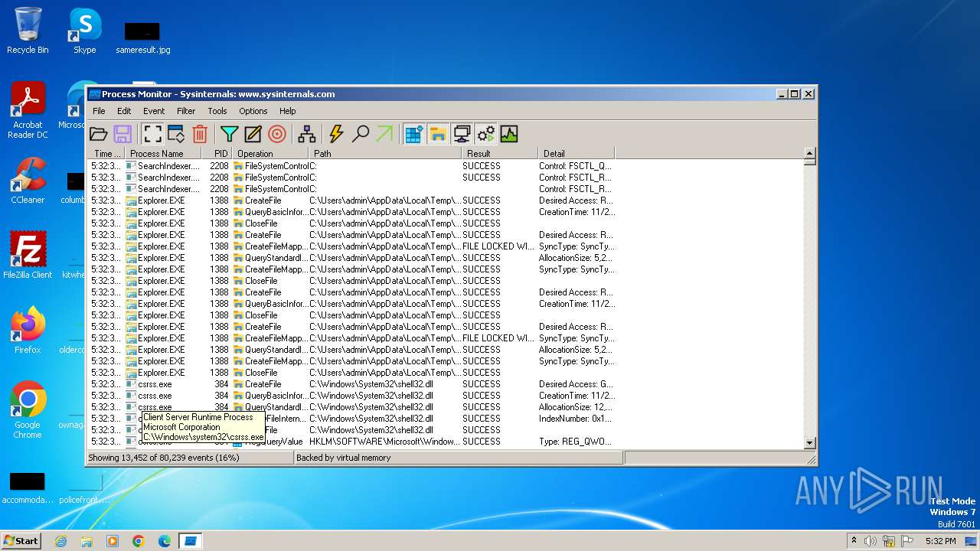The height and width of the screenshot is (551, 980).
Task: Open the Event menu
Action: tap(154, 111)
